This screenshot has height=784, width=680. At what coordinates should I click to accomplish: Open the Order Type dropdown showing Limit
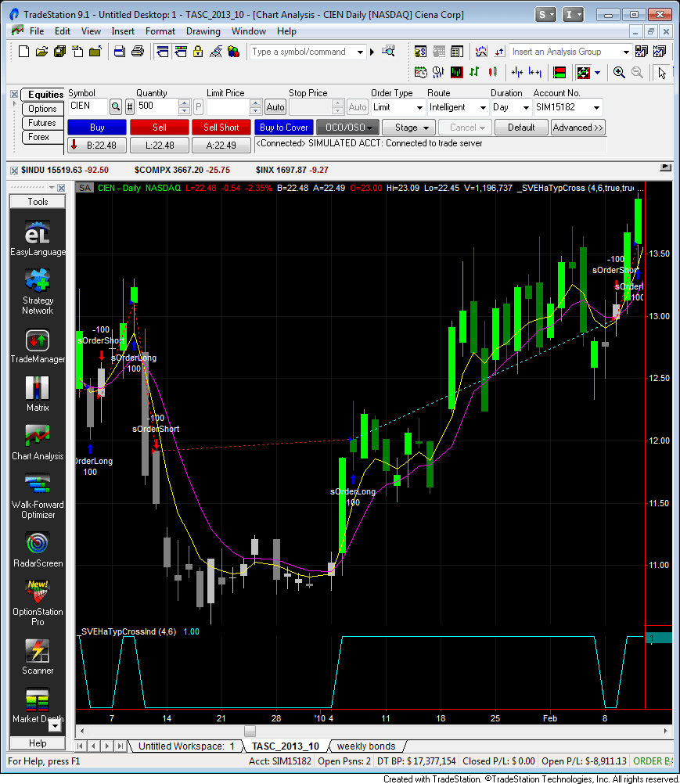click(418, 107)
